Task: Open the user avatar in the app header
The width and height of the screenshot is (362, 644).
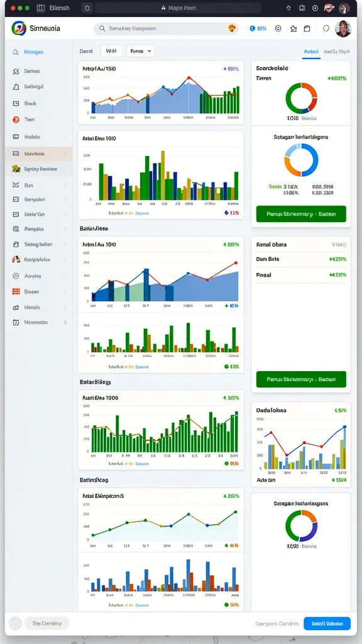Action: (343, 28)
